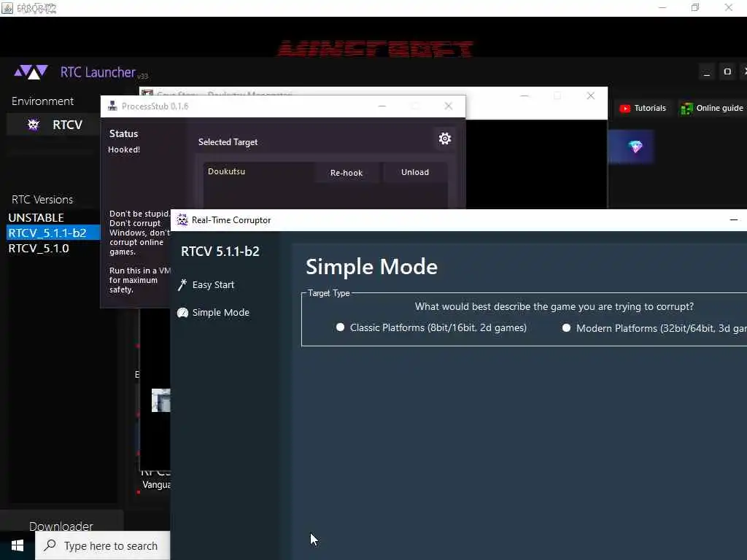The height and width of the screenshot is (560, 747).
Task: Select Classic Platforms radio option
Action: click(x=340, y=327)
